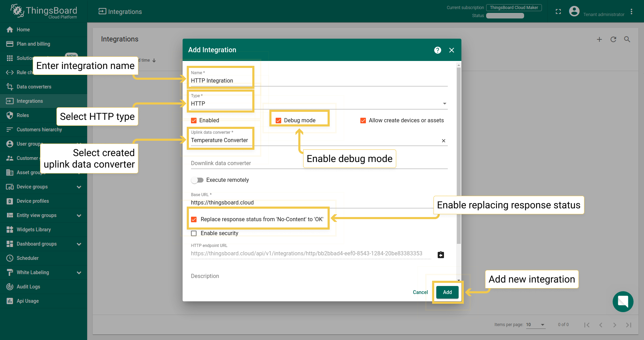Click the Home sidebar icon
Screen dimensions: 644x340
pos(10,30)
